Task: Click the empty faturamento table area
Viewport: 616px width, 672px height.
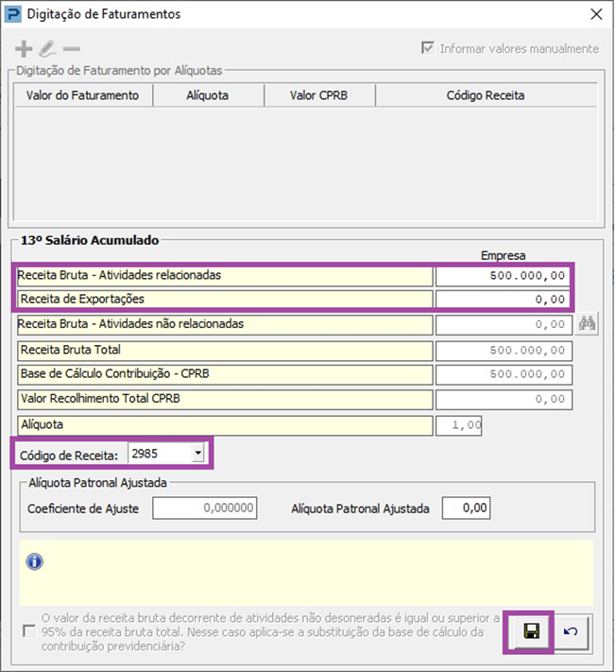Action: pos(306,164)
